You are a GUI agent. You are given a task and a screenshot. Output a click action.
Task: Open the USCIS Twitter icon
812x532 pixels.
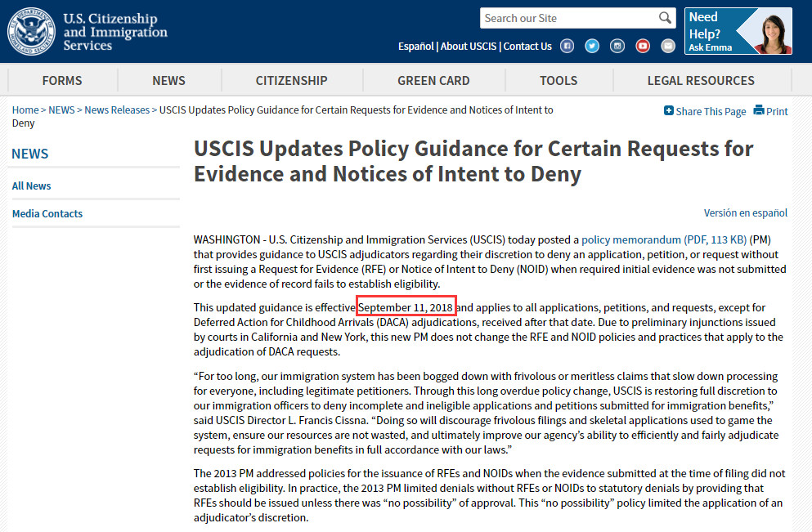click(592, 47)
